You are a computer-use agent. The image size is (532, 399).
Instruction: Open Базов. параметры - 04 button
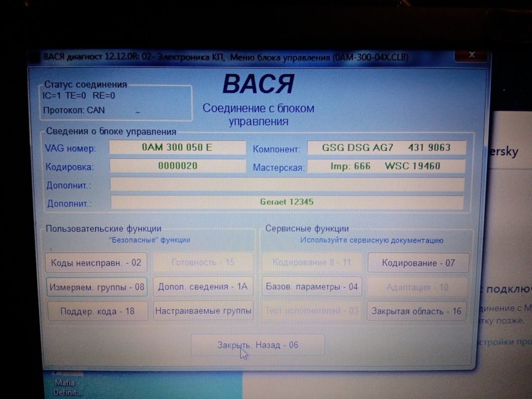[312, 287]
